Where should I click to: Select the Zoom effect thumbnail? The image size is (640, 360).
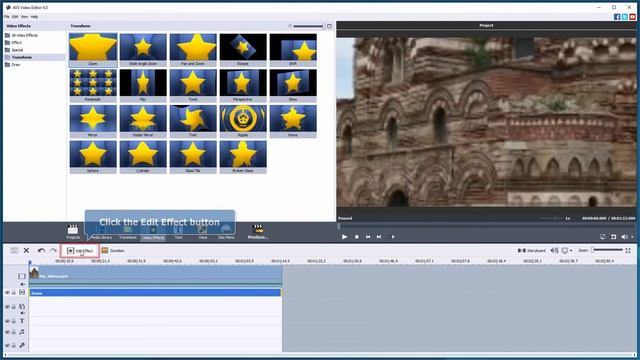coord(93,50)
